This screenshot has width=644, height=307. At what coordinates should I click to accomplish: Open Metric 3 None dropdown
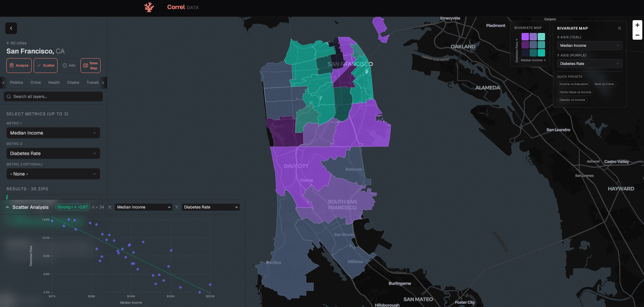coord(53,174)
